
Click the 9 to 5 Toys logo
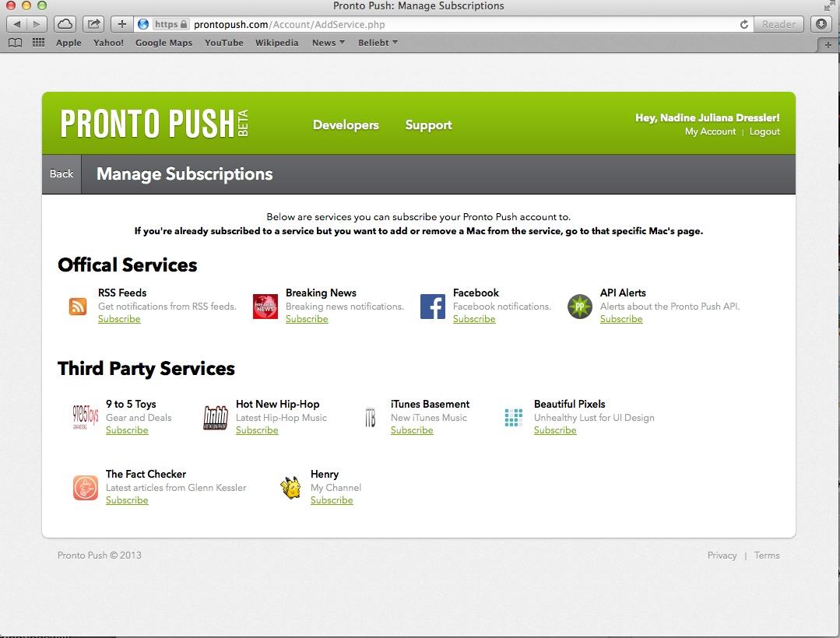pyautogui.click(x=86, y=417)
